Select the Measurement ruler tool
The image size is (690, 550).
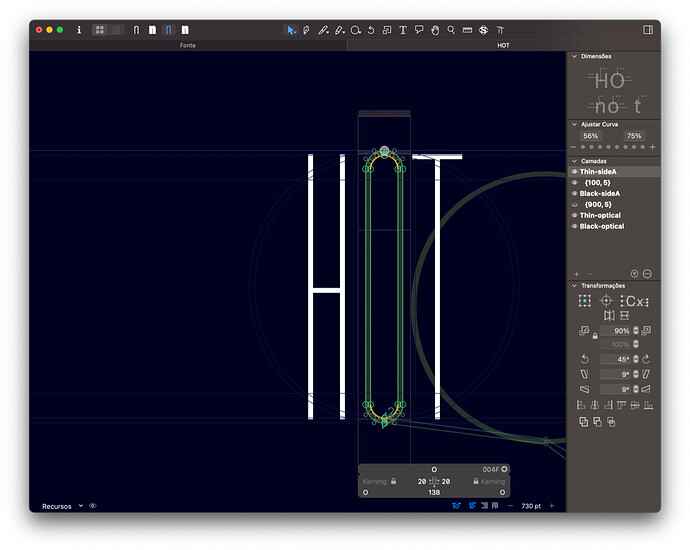[x=467, y=30]
